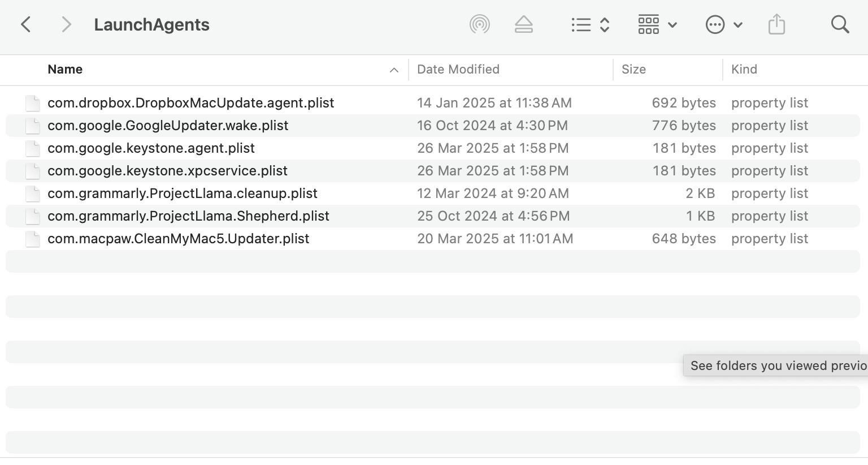Click the Eject toolbar icon

click(524, 24)
